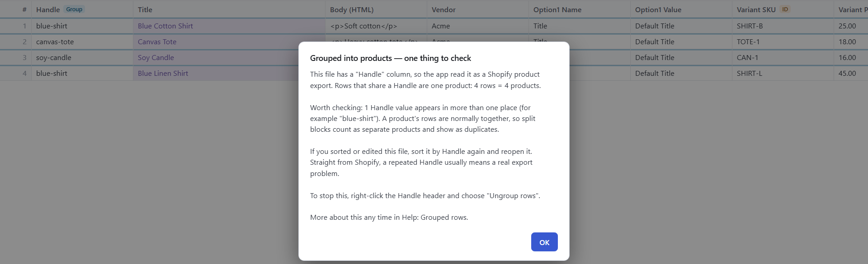Select the Option1 Value column header
This screenshot has height=264, width=868.
tap(681, 9)
